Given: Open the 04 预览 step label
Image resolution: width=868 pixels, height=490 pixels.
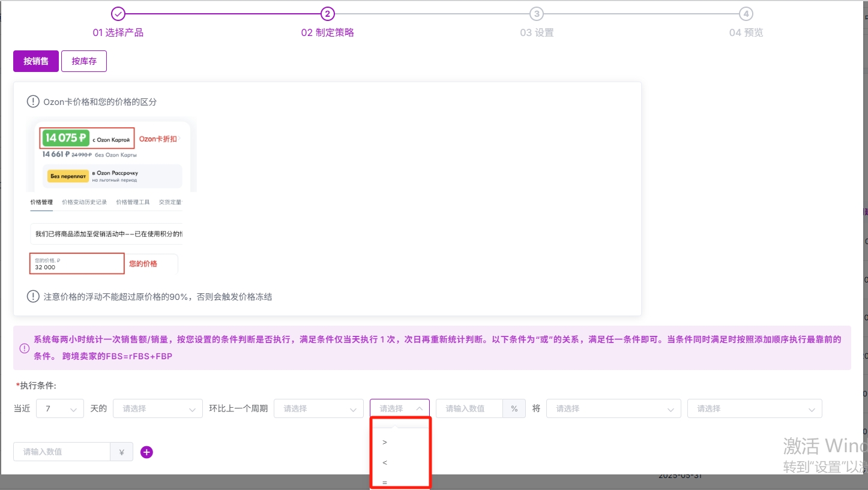Looking at the screenshot, I should (x=746, y=32).
